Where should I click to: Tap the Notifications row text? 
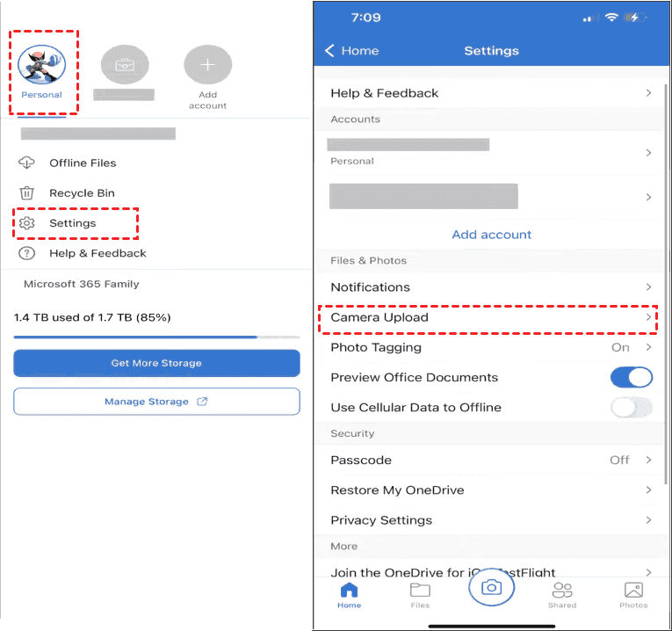371,286
